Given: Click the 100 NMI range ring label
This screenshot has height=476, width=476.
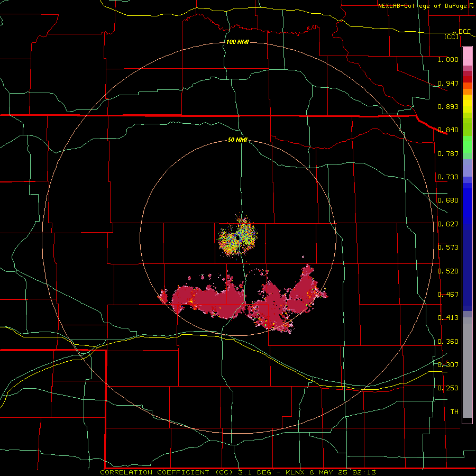Looking at the screenshot, I should pos(237,42).
